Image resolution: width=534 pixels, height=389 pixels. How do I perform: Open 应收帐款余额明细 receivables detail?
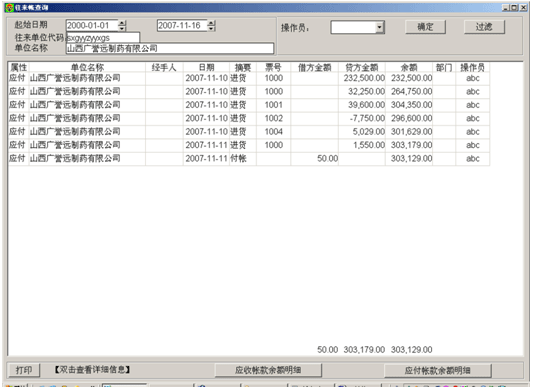268,370
